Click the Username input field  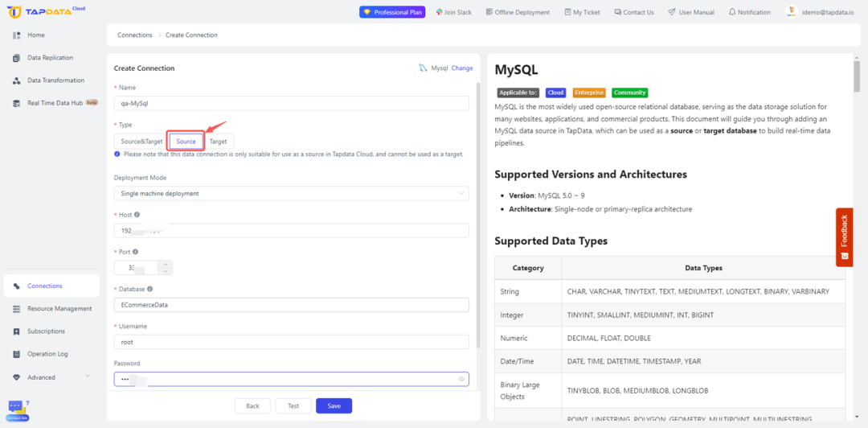(291, 342)
